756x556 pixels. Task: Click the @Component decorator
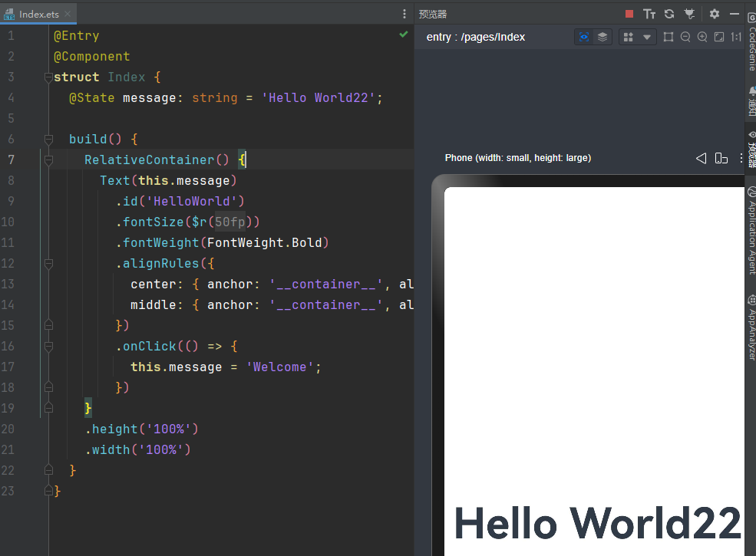coord(91,57)
